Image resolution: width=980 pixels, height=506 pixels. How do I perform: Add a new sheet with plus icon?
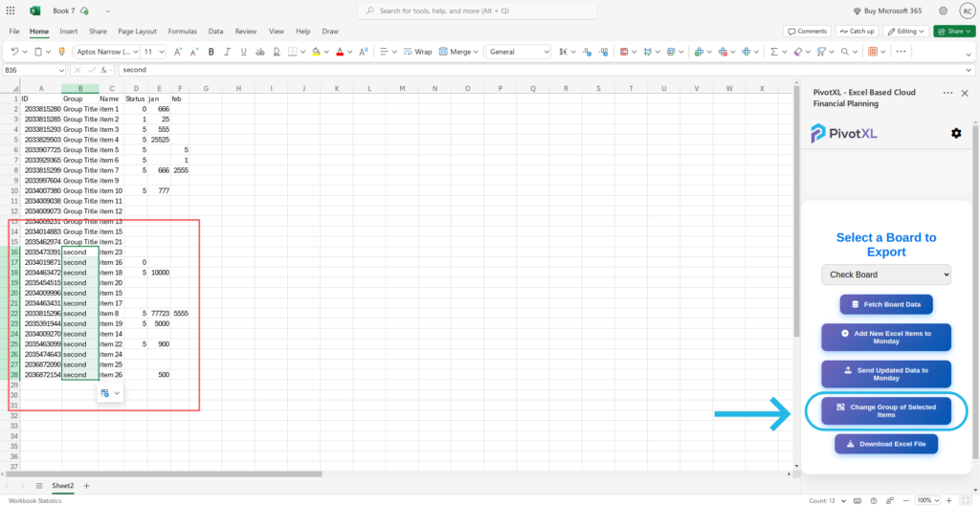pyautogui.click(x=87, y=485)
